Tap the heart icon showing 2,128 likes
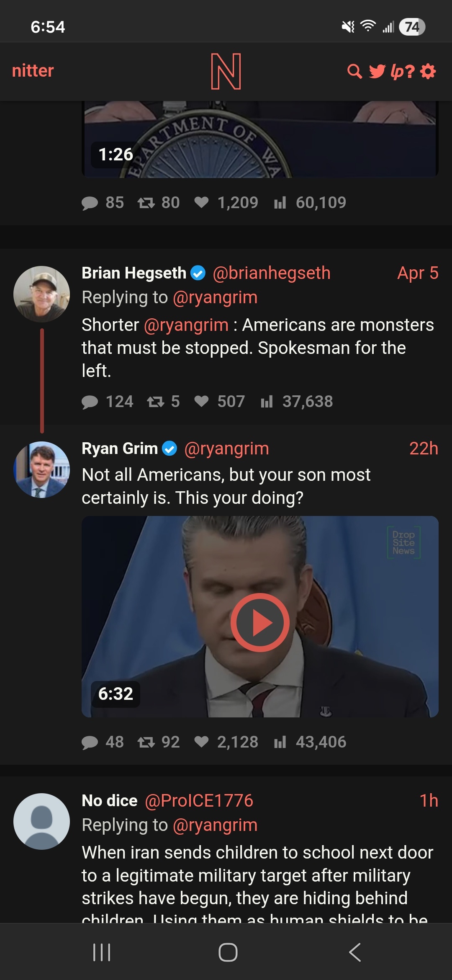The height and width of the screenshot is (980, 452). 201,742
